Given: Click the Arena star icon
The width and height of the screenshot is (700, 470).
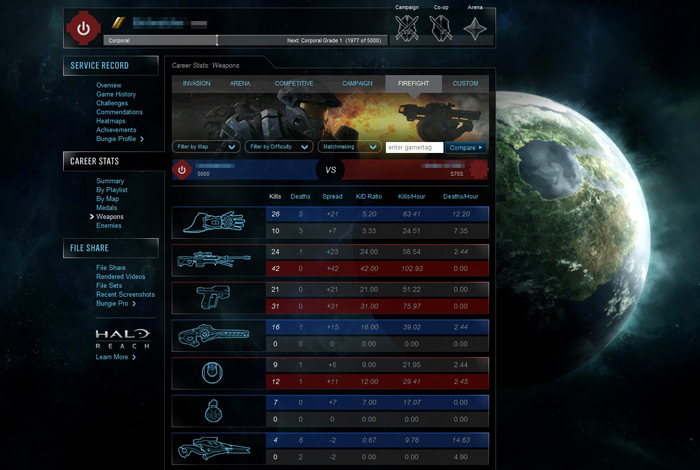Looking at the screenshot, I should (477, 28).
